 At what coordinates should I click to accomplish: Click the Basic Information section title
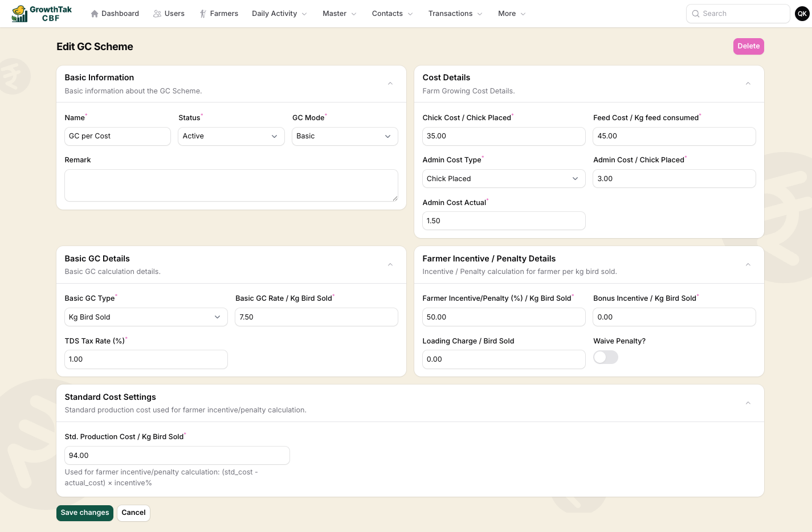99,77
